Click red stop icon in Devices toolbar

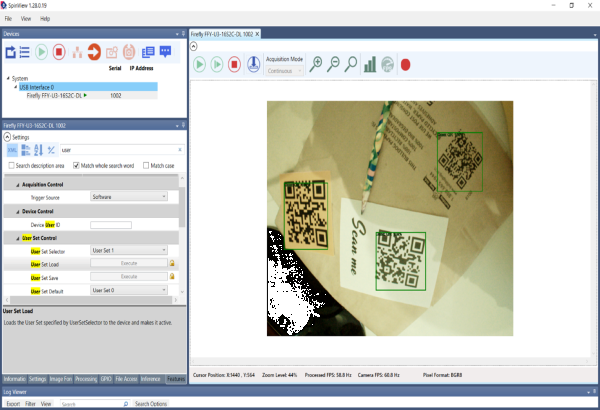59,52
